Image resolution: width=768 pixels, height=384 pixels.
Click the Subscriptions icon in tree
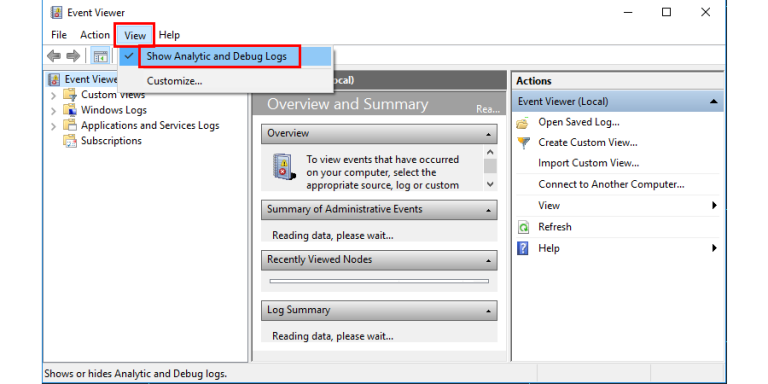[x=70, y=141]
